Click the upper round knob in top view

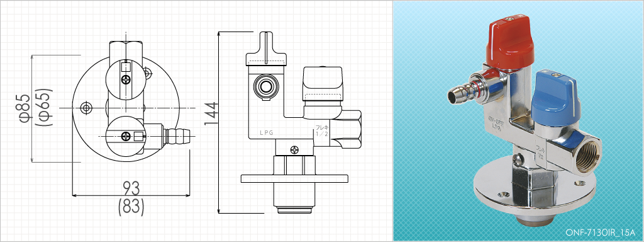point(125,79)
